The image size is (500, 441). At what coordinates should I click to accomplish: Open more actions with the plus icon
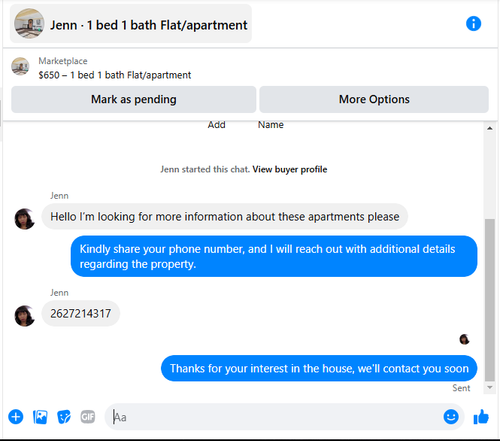16,417
